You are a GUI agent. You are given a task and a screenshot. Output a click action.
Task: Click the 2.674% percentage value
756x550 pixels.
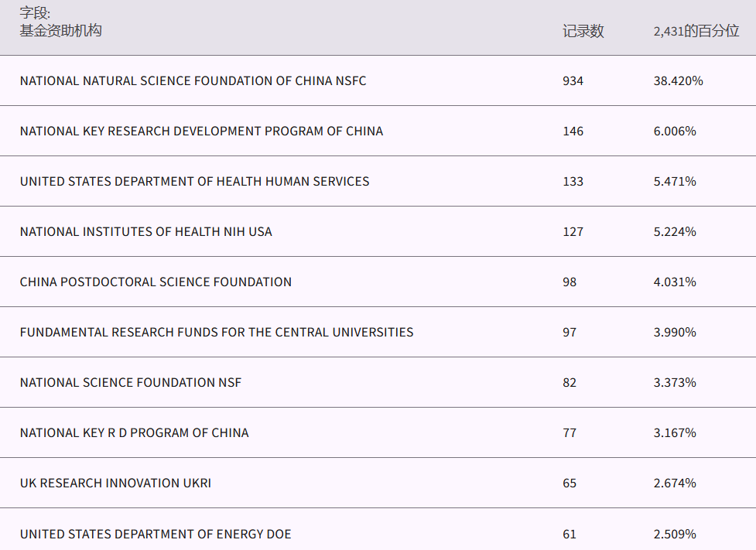675,483
